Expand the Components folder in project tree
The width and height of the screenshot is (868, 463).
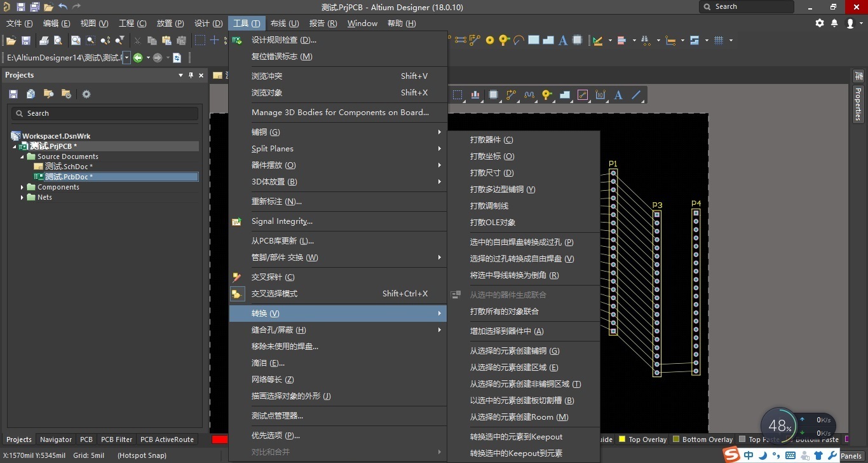[x=22, y=187]
